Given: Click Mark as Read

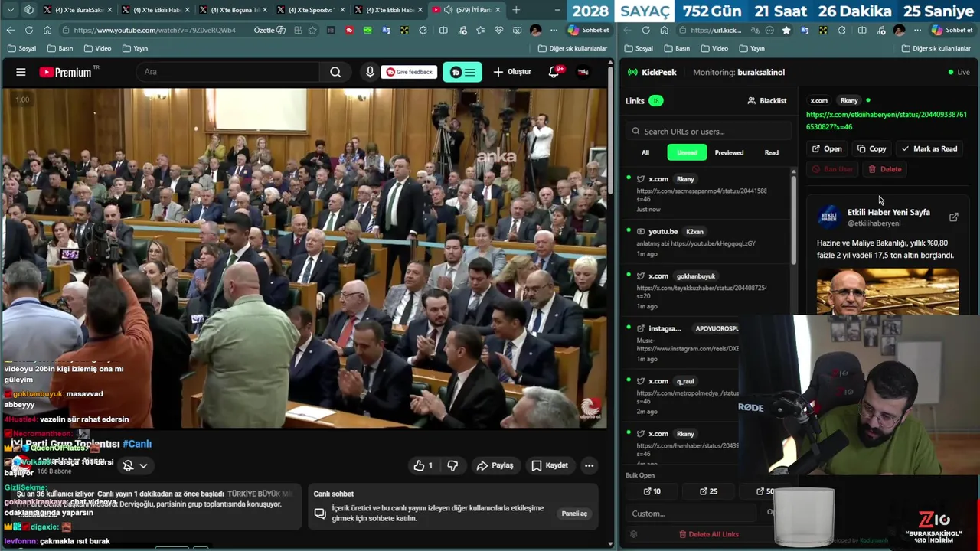Looking at the screenshot, I should [929, 149].
